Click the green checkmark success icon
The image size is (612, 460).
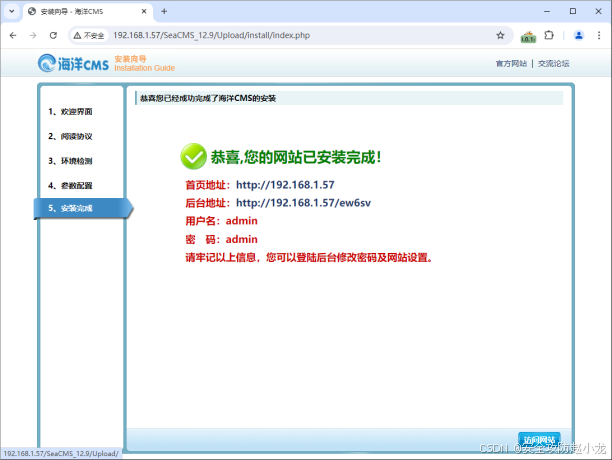click(x=193, y=156)
